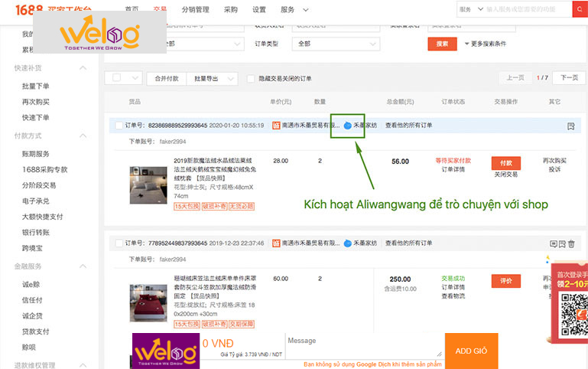The image size is (588, 369).
Task: Select order 778952449837993645 checkbox
Action: (119, 243)
